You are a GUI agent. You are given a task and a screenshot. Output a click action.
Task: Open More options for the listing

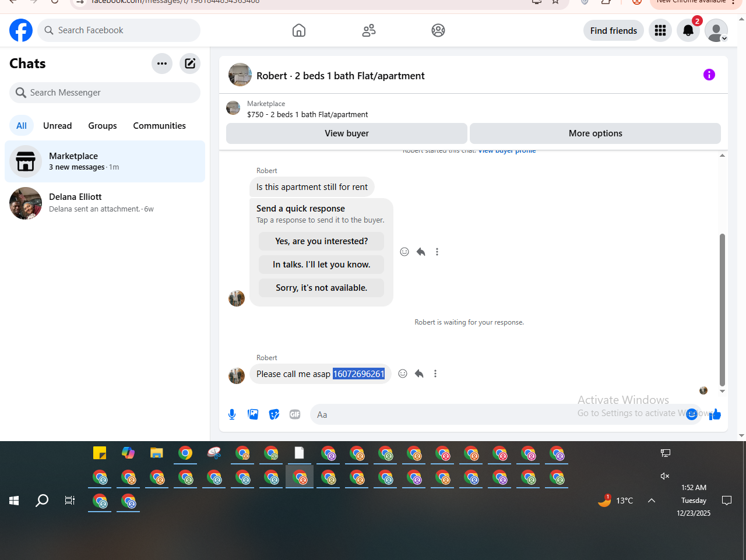(596, 133)
